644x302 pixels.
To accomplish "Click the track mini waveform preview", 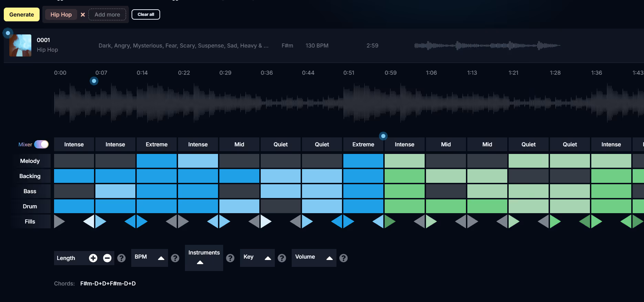I will pyautogui.click(x=487, y=45).
